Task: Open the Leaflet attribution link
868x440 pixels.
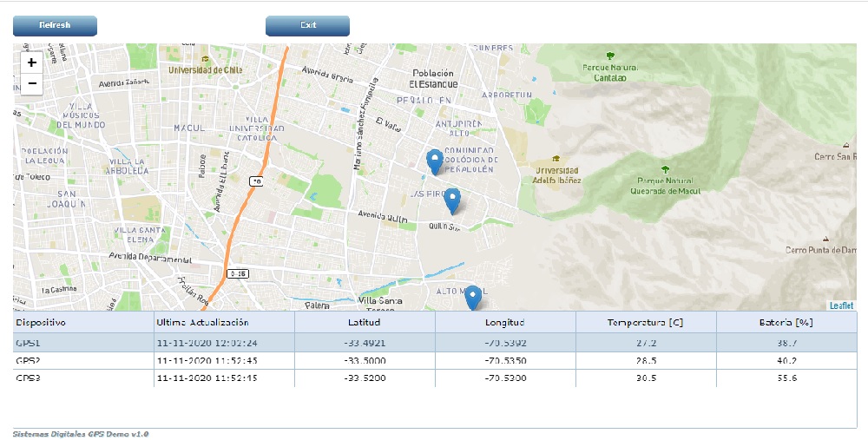Action: coord(841,305)
